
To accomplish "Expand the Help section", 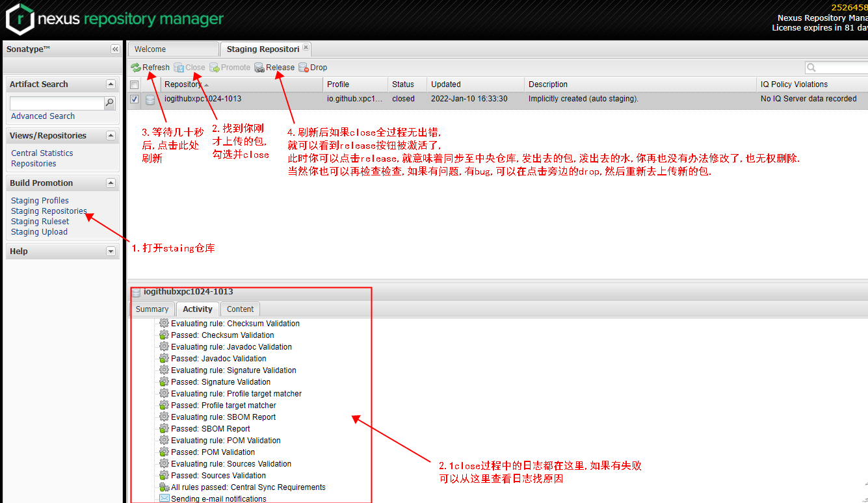I will point(111,251).
